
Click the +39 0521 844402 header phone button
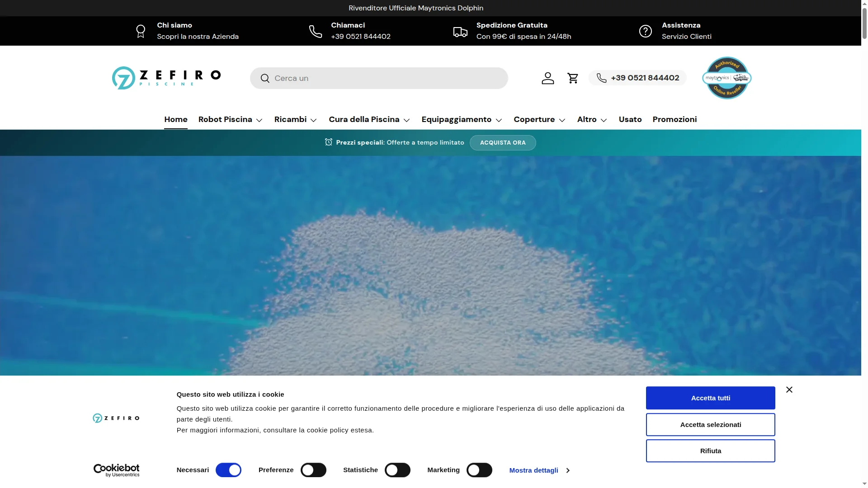click(637, 78)
